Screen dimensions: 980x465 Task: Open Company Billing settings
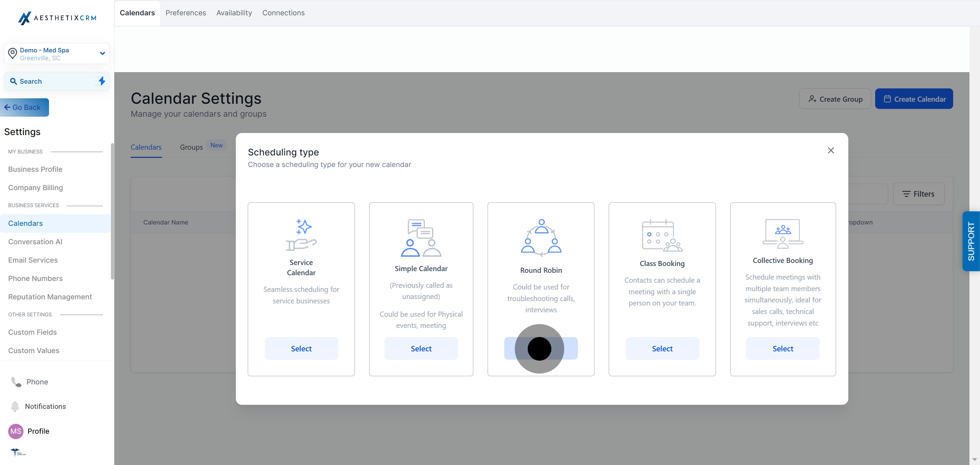tap(36, 188)
